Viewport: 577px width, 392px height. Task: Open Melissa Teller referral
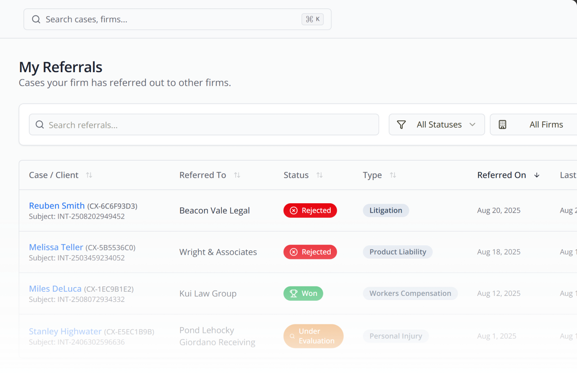[x=56, y=247]
